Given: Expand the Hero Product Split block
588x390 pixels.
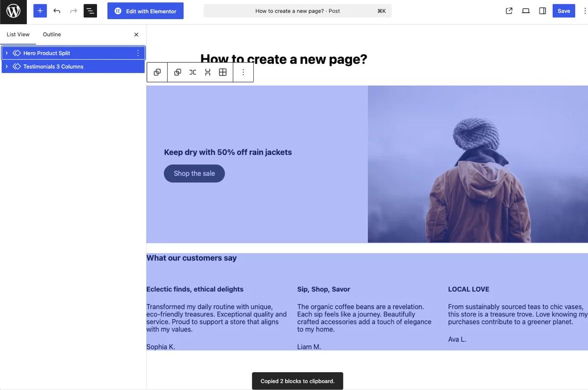Looking at the screenshot, I should [x=6, y=53].
